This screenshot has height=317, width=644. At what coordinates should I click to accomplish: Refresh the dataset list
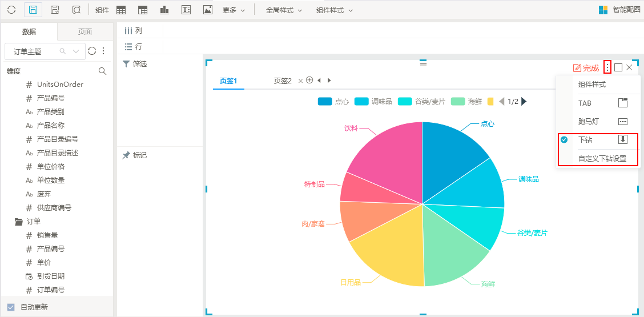92,51
